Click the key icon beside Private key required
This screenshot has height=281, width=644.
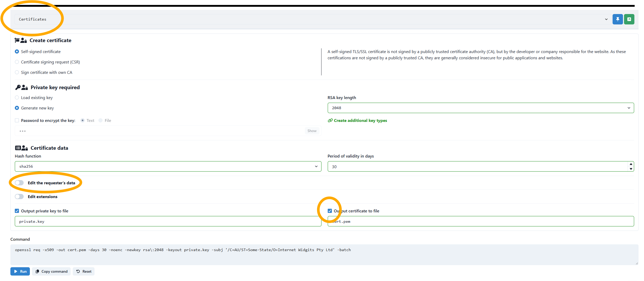click(18, 87)
